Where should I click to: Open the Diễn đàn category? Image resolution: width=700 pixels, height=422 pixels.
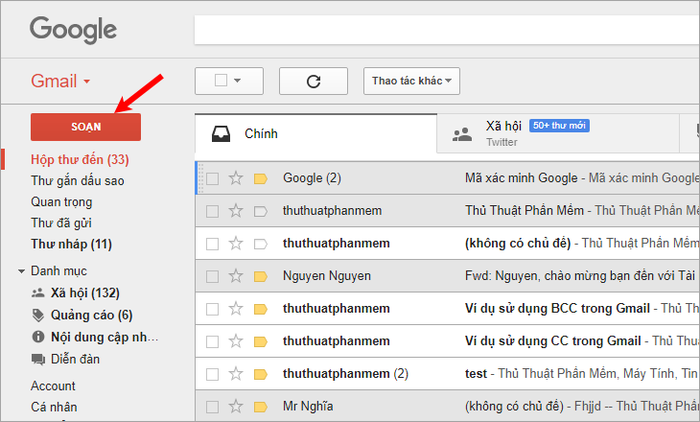[75, 359]
